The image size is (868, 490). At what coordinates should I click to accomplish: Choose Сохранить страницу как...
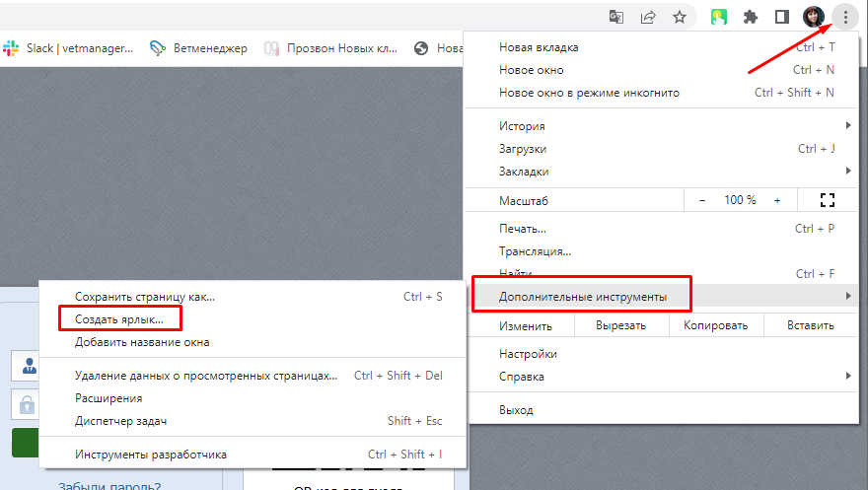point(253,297)
